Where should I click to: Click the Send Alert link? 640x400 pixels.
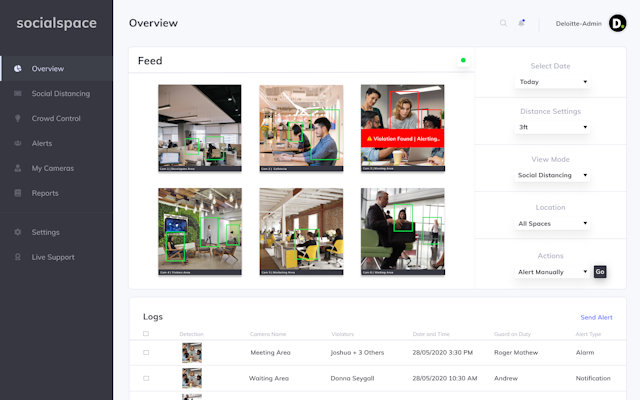coord(596,317)
